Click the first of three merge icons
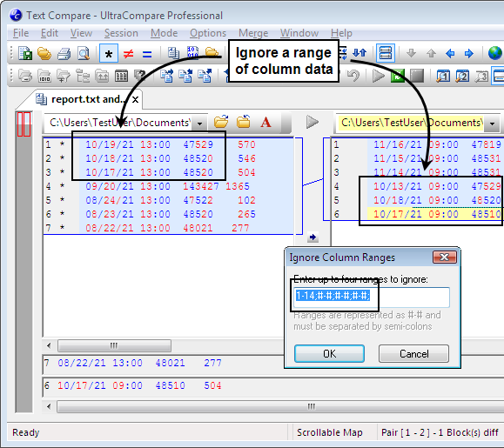 point(167,76)
